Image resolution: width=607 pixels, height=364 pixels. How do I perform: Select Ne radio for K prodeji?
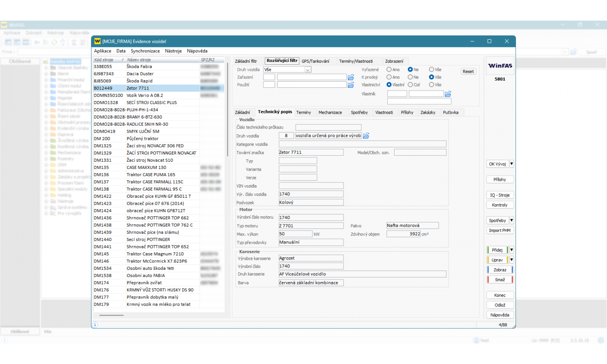pyautogui.click(x=410, y=77)
